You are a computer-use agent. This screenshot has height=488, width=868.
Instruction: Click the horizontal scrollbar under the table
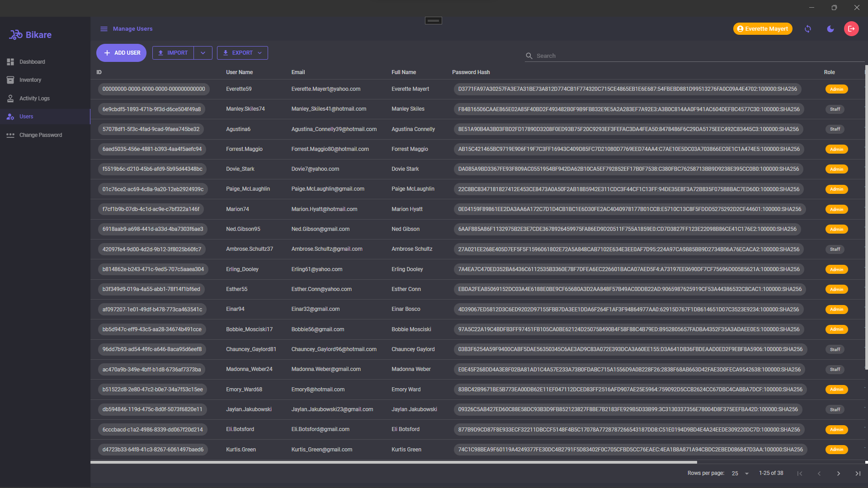[x=393, y=462]
